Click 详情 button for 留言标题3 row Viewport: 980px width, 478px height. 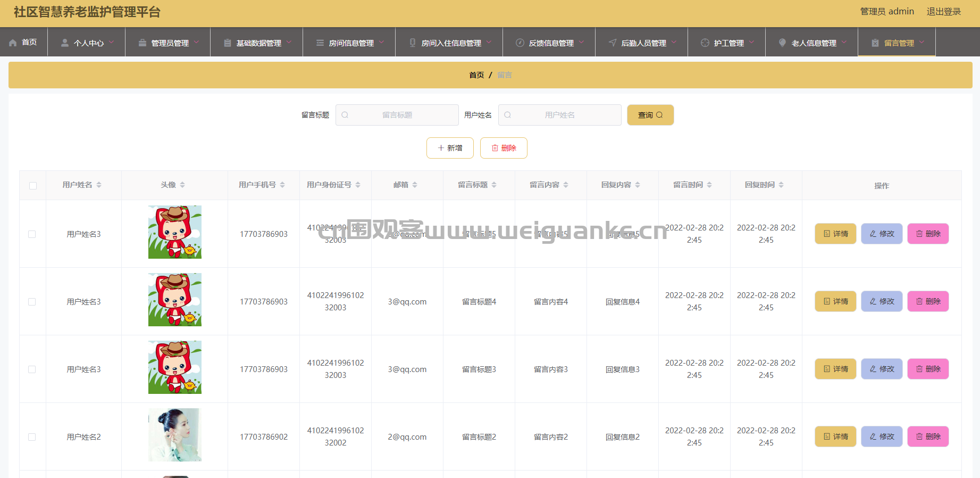click(835, 369)
